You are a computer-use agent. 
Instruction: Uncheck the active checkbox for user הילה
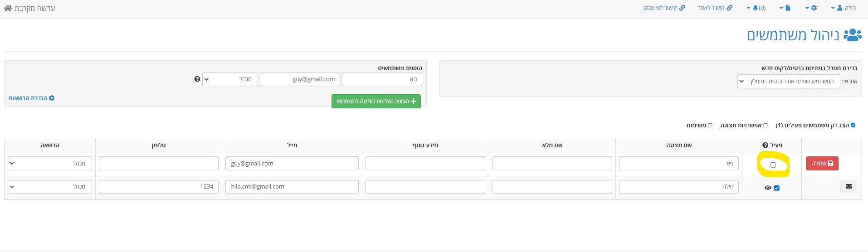pyautogui.click(x=777, y=188)
